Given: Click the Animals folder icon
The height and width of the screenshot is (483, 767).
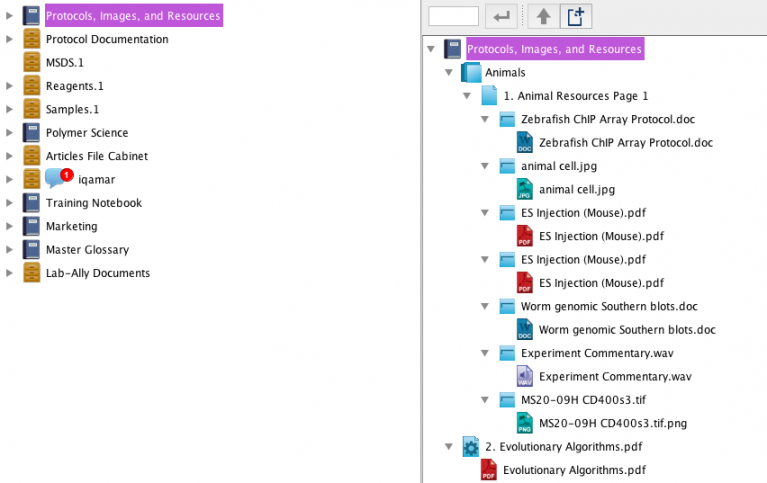Looking at the screenshot, I should [x=471, y=73].
